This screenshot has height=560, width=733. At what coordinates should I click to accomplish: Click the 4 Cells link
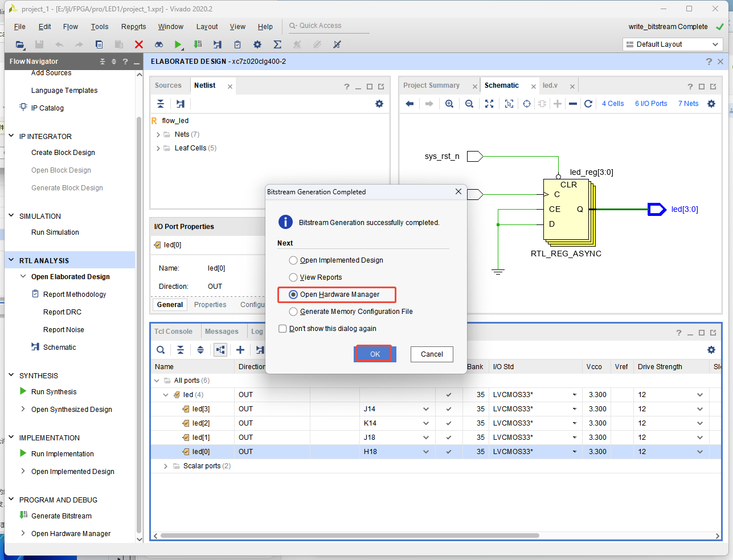coord(613,104)
